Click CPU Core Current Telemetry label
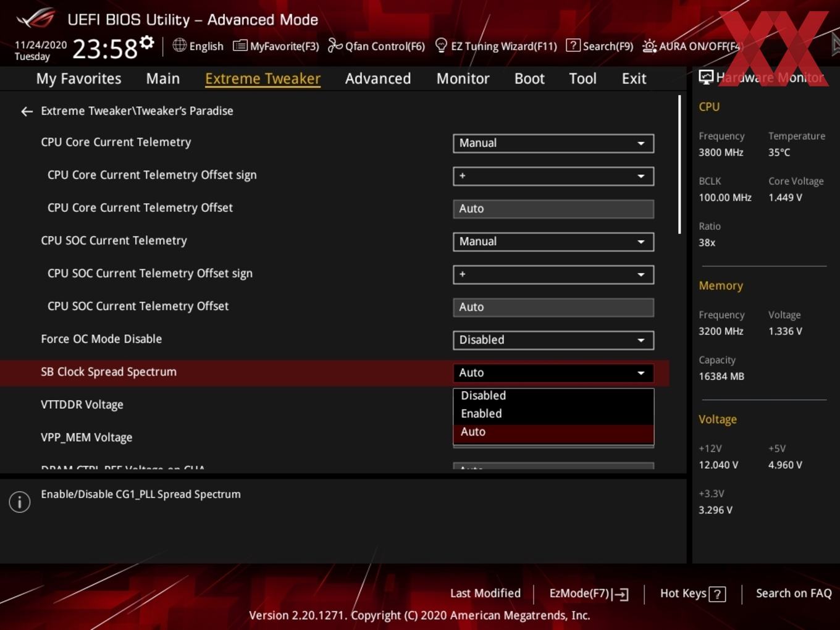Image resolution: width=840 pixels, height=630 pixels. [x=116, y=142]
